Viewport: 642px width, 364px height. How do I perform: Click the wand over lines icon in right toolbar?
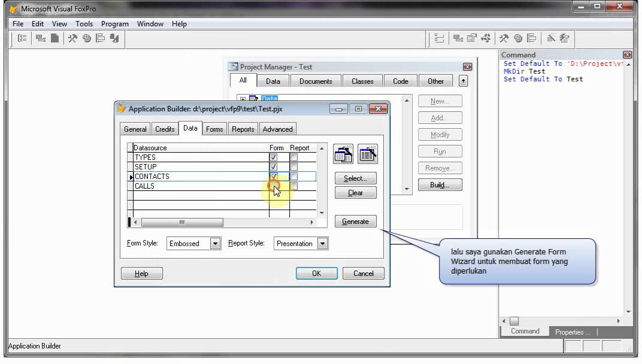point(551,38)
